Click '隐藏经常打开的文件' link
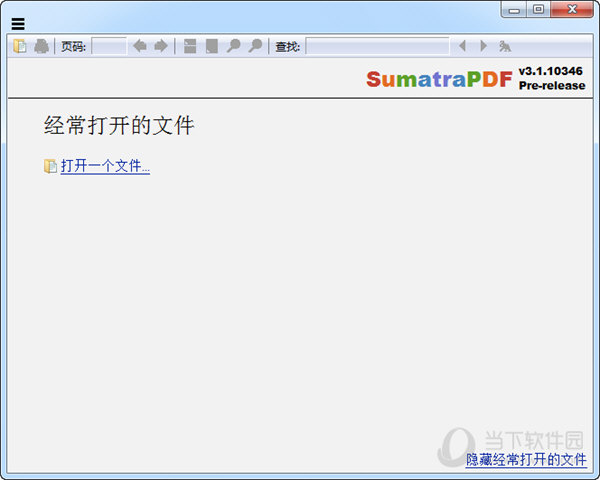The height and width of the screenshot is (480, 600). [526, 460]
